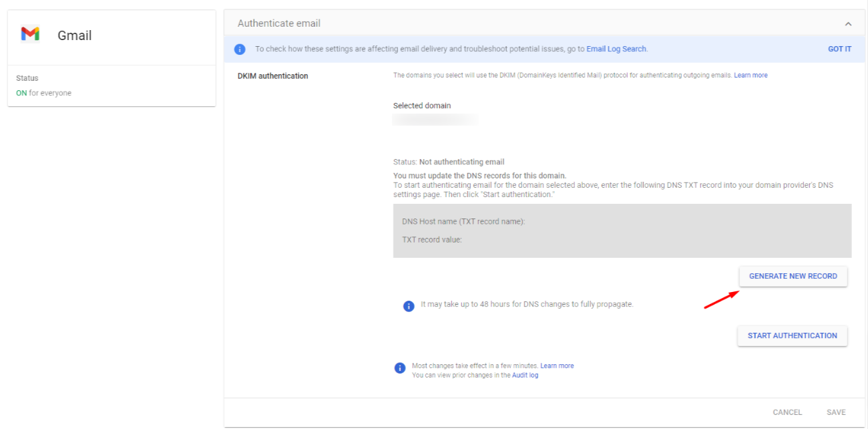This screenshot has height=429, width=868.
Task: Select the Gmail service title
Action: click(75, 35)
